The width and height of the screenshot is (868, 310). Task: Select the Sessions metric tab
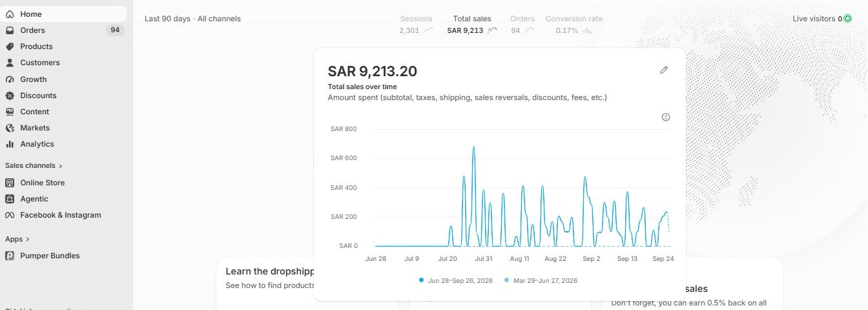pos(417,25)
